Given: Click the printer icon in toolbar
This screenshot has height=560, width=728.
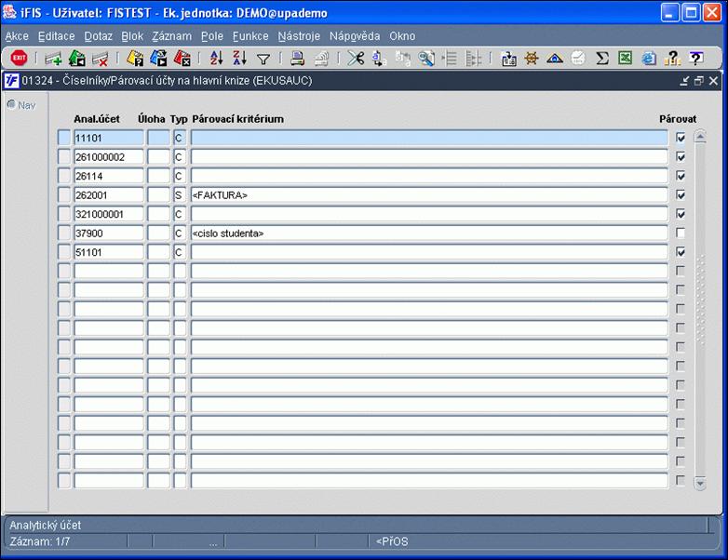Looking at the screenshot, I should point(297,58).
